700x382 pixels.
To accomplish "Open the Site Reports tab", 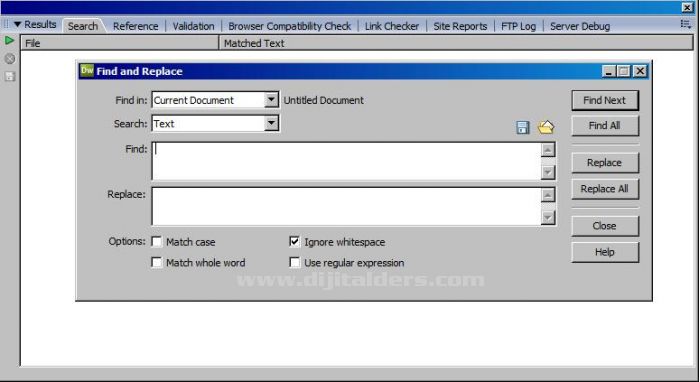I will coord(460,26).
